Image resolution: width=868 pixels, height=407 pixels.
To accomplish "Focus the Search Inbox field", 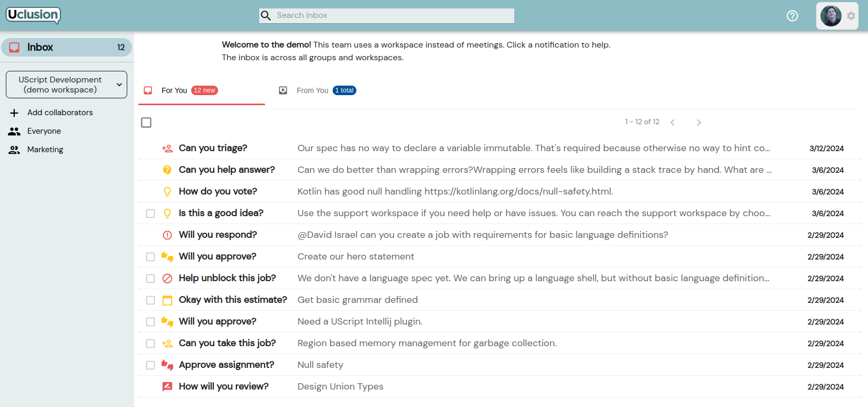I will [x=386, y=16].
